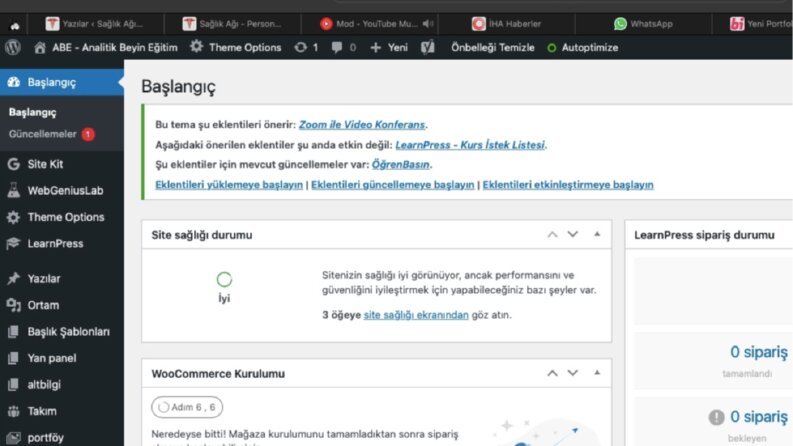Click Eklentileri güncellemeye başlayın link
Image resolution: width=793 pixels, height=446 pixels.
[392, 185]
